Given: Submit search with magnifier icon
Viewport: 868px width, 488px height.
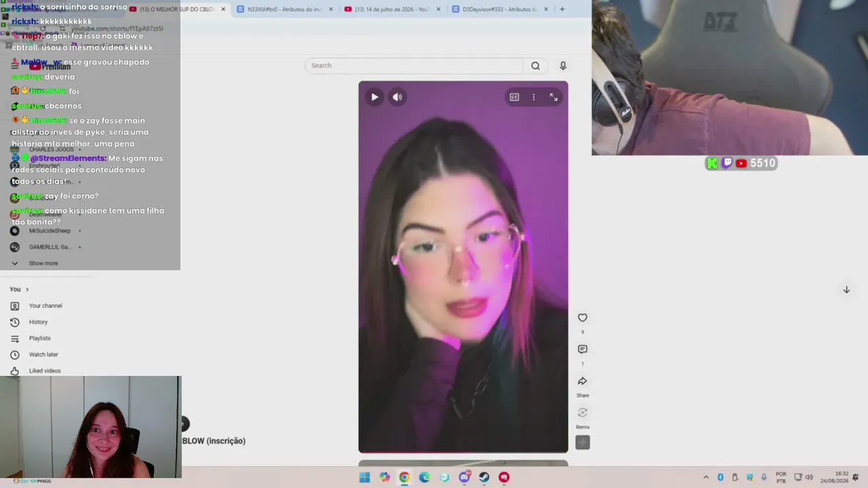Looking at the screenshot, I should [536, 66].
